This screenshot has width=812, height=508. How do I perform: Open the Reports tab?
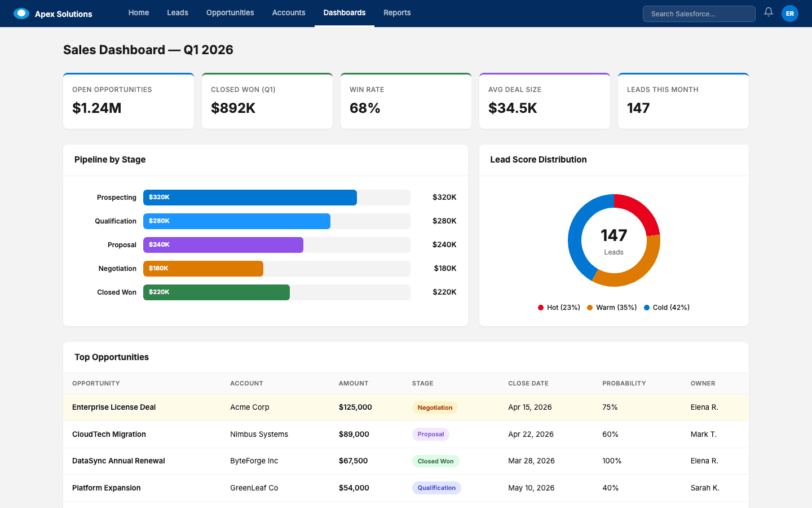(397, 12)
